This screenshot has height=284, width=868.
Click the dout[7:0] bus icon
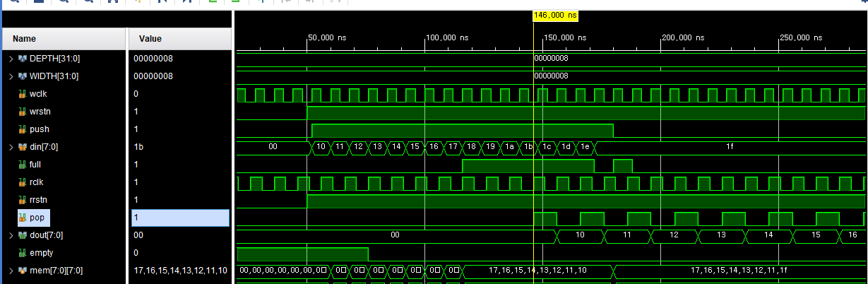coord(23,235)
